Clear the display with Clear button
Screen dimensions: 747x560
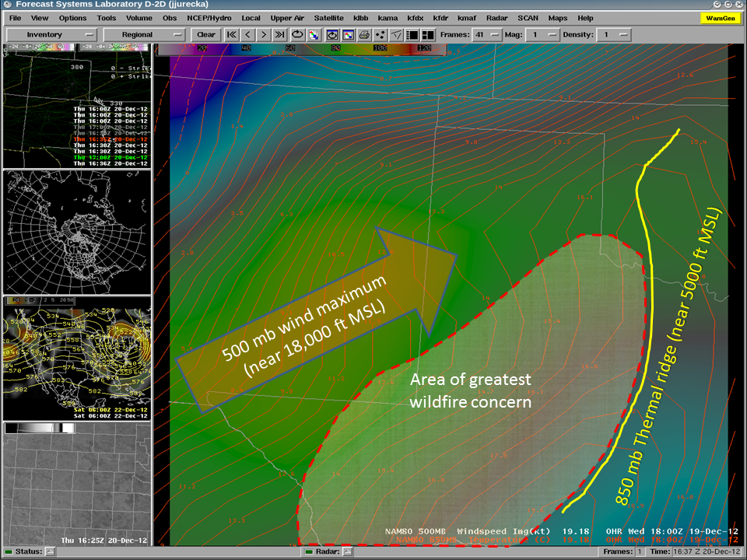tap(205, 35)
